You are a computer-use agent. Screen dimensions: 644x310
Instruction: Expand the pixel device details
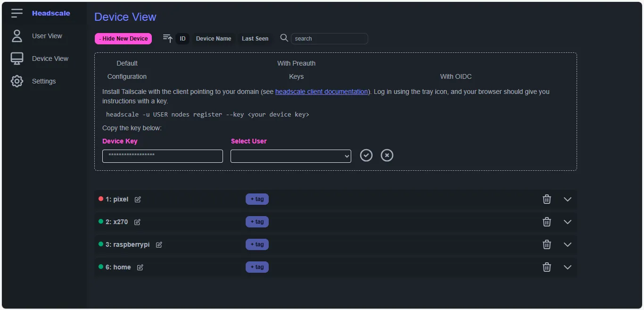click(x=567, y=199)
